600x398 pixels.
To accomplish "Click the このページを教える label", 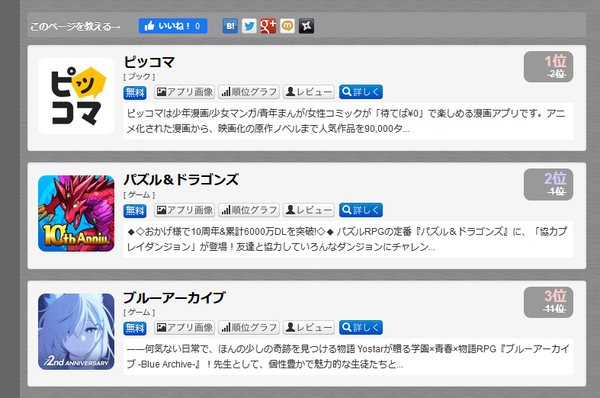I will pos(75,26).
